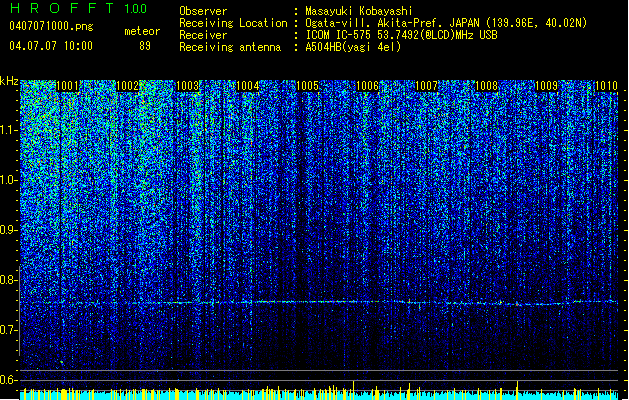Click the kHz axis unit label
Screen dimensions: 629x400
click(x=9, y=81)
